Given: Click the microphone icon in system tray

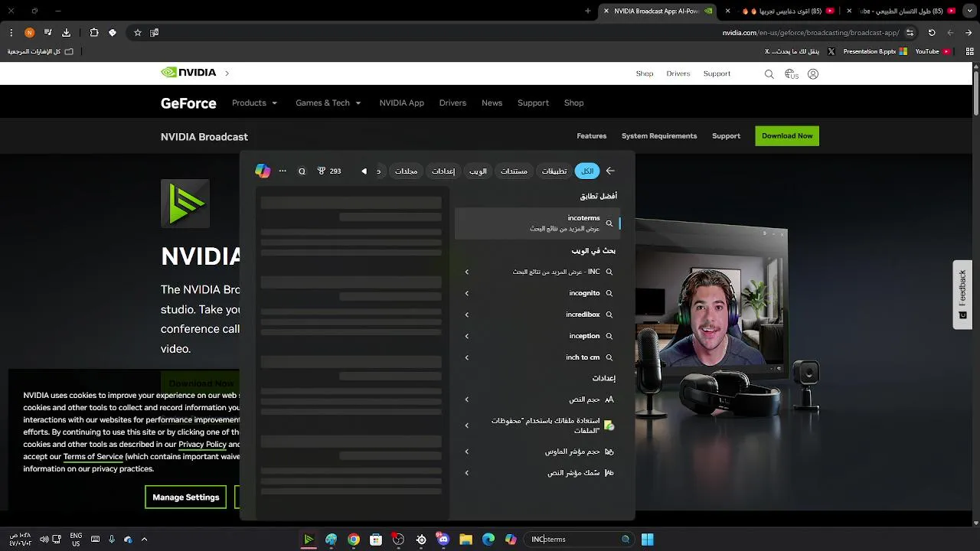Looking at the screenshot, I should click(112, 540).
